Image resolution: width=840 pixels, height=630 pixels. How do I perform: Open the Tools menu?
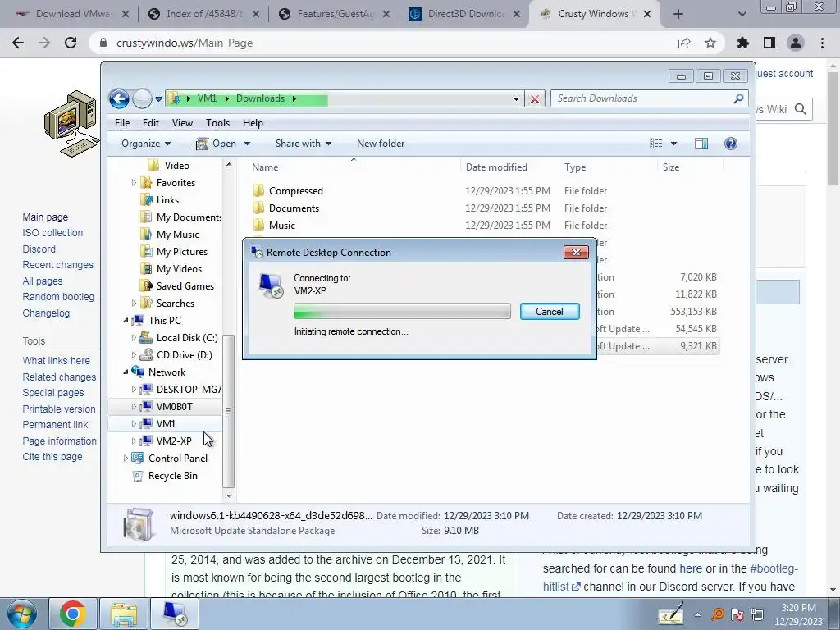[x=217, y=123]
